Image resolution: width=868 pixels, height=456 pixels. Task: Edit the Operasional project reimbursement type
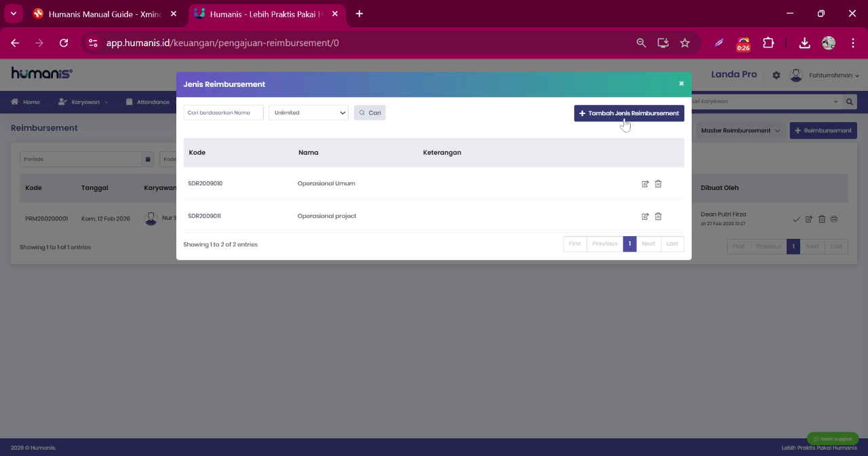tap(645, 216)
